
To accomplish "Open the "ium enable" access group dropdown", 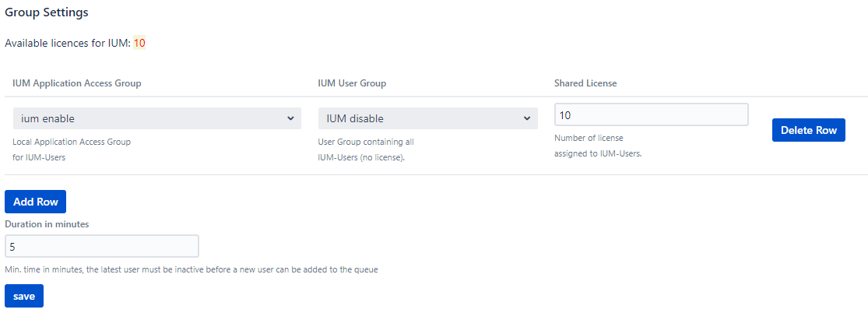I will tap(148, 118).
